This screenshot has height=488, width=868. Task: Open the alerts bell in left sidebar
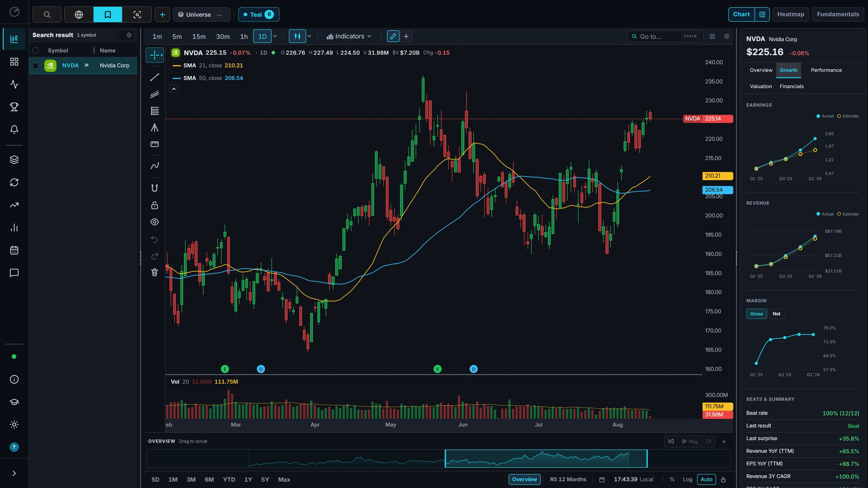[x=14, y=129]
